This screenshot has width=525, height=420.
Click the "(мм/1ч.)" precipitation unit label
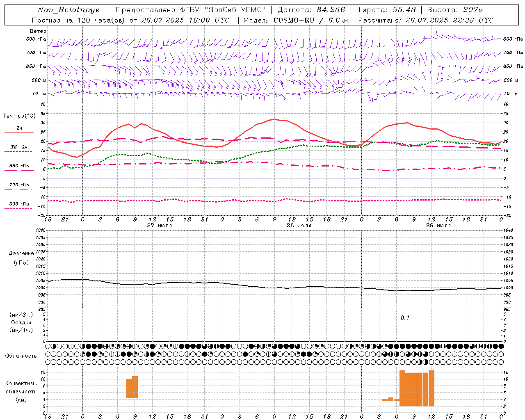(x=21, y=330)
